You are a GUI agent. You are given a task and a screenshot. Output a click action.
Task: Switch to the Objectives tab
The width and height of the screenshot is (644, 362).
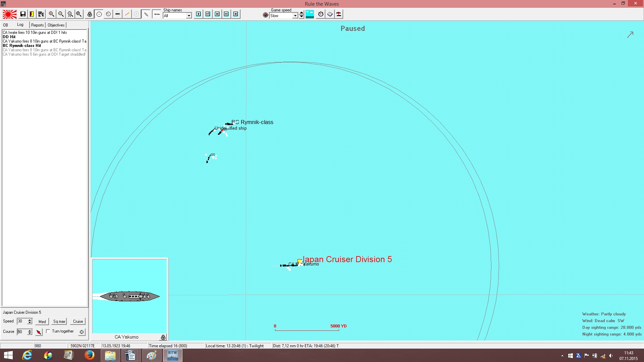(56, 25)
